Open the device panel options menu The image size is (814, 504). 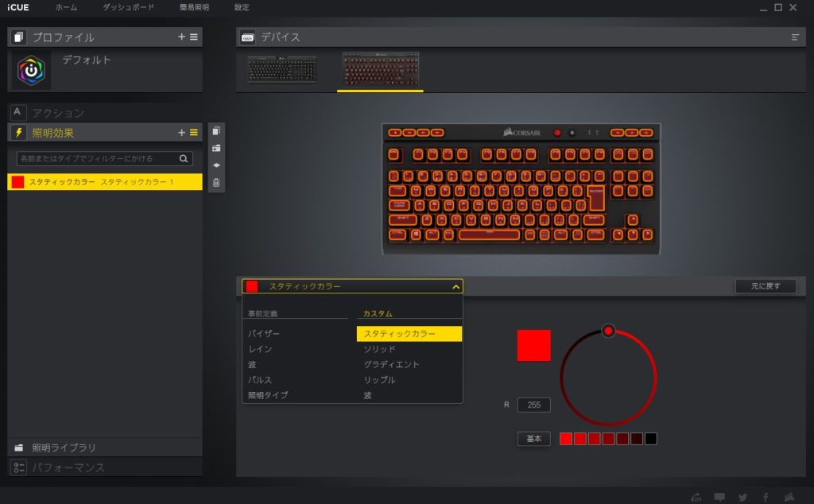click(795, 37)
